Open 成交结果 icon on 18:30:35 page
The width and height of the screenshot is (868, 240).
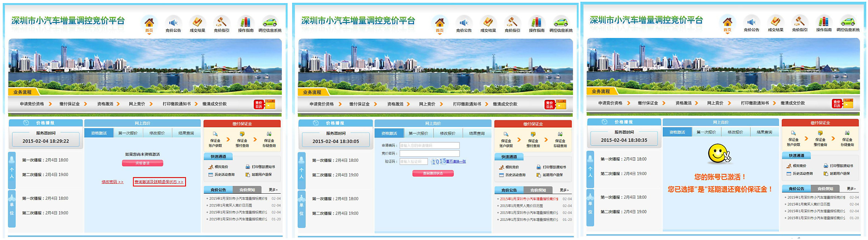pos(776,22)
